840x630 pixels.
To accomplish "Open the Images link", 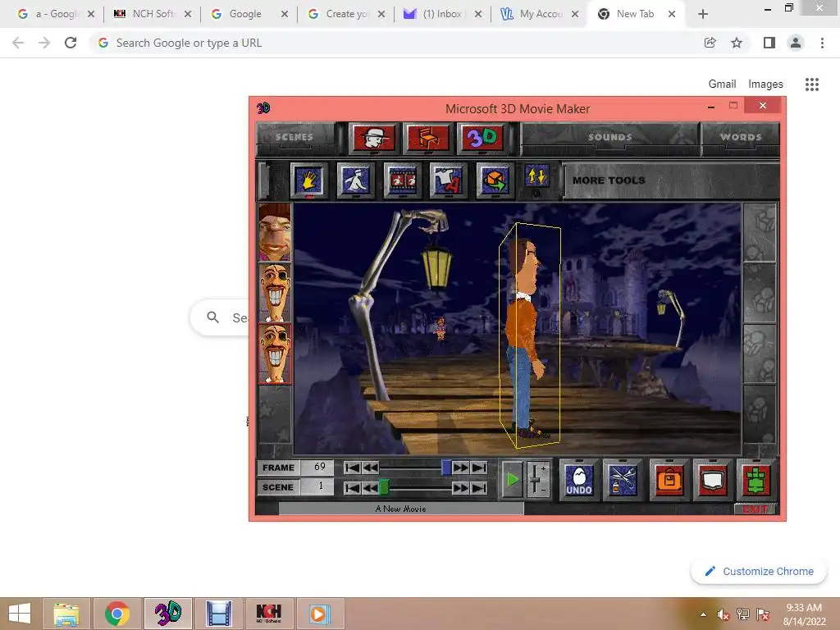I will [765, 84].
